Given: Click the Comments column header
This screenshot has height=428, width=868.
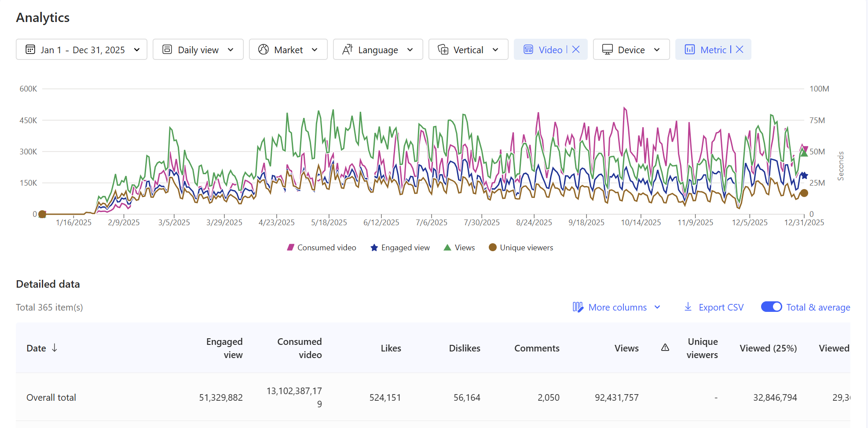Looking at the screenshot, I should pos(537,348).
